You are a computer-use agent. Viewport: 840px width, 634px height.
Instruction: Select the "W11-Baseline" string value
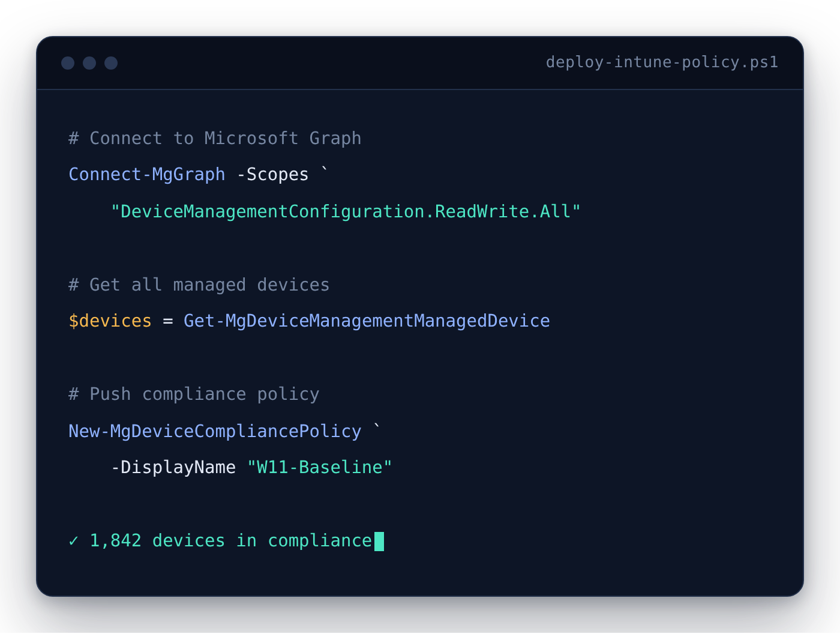[319, 468]
